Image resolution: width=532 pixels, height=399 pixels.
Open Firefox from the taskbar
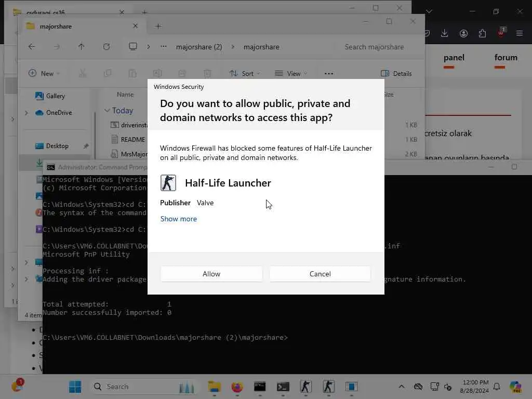(x=237, y=387)
